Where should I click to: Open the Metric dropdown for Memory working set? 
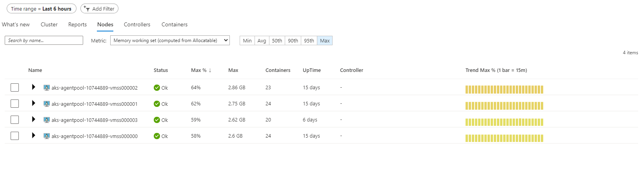(x=170, y=40)
